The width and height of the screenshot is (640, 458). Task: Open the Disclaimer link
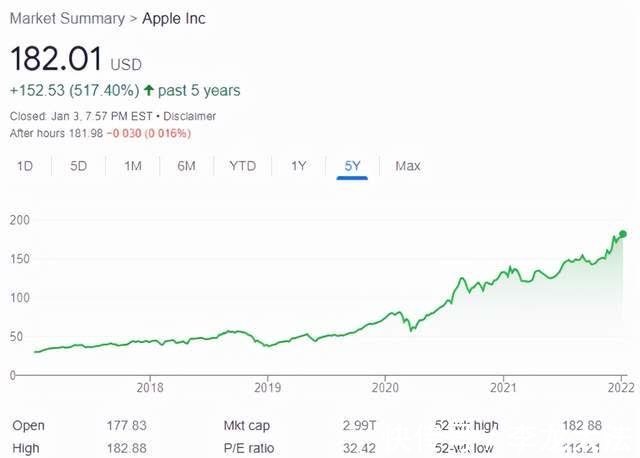[x=189, y=116]
